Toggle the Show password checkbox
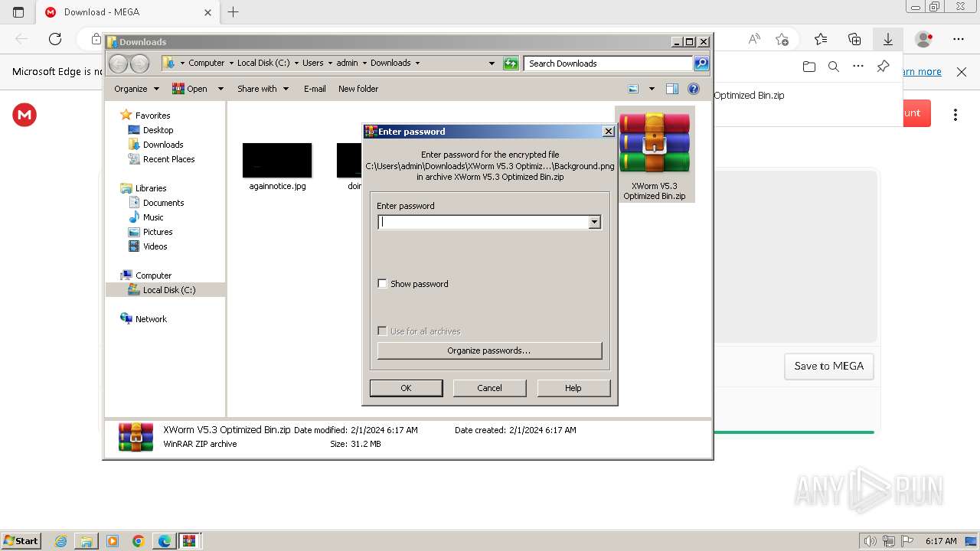Viewport: 980px width, 551px height. pyautogui.click(x=383, y=284)
